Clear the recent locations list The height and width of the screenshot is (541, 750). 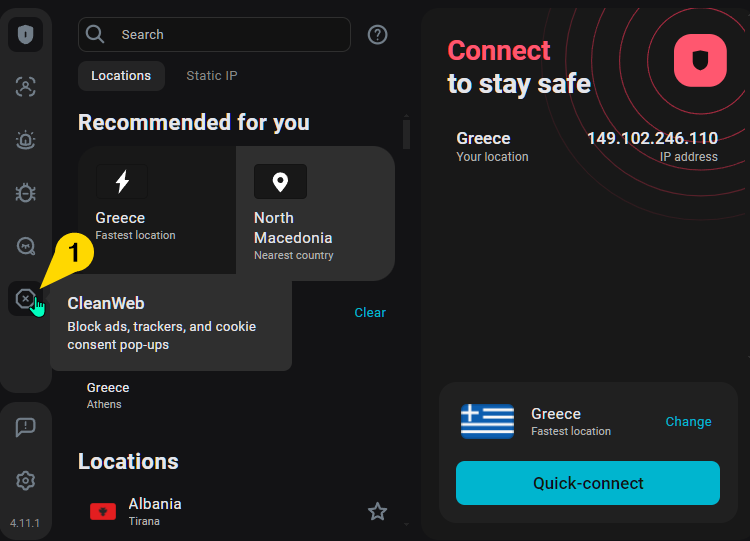(x=370, y=312)
